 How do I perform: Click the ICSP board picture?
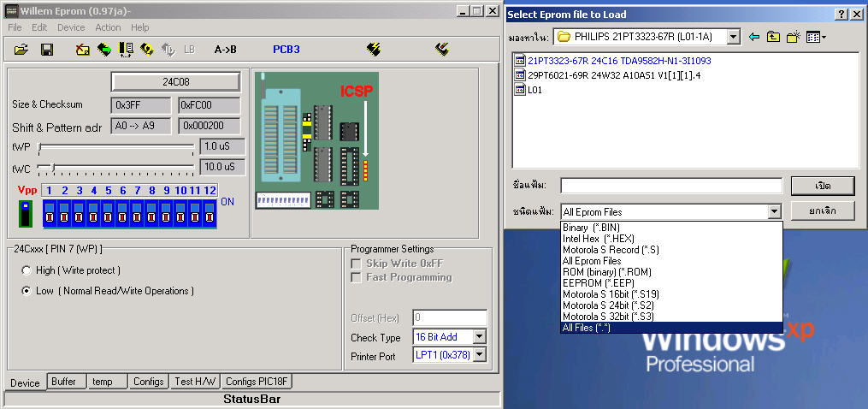click(317, 141)
